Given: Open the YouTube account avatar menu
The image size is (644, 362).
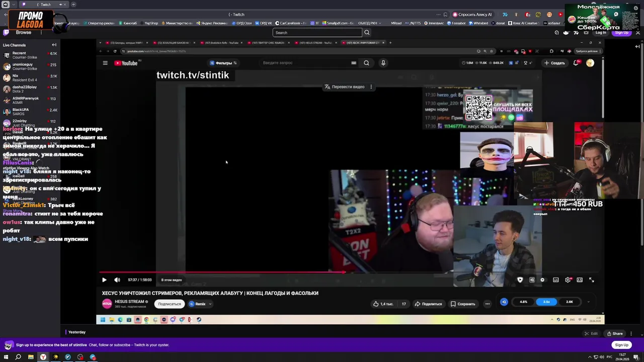Looking at the screenshot, I should coord(590,63).
